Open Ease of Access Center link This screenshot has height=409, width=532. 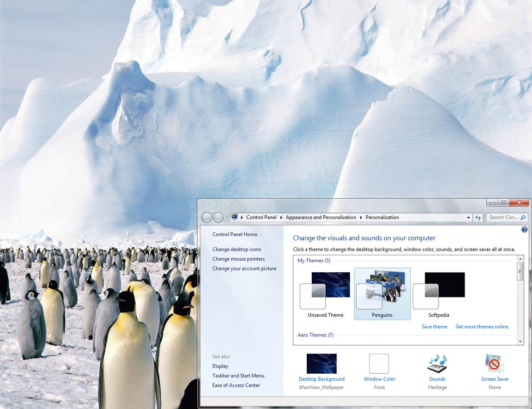click(236, 385)
